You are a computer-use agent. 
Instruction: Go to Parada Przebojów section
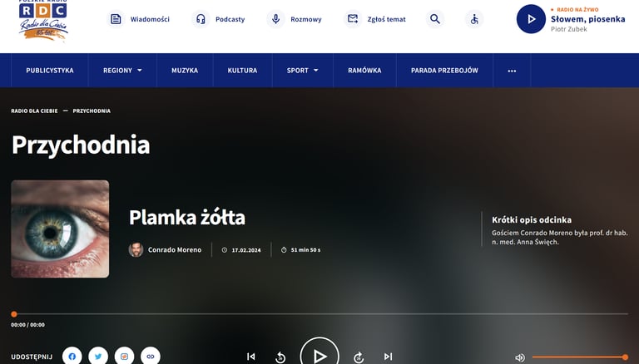pyautogui.click(x=444, y=71)
